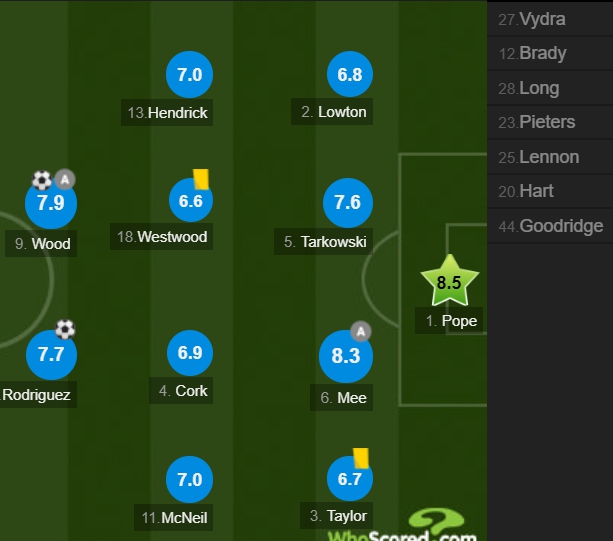The width and height of the screenshot is (613, 541).
Task: Click Wood's goal ball icon
Action: (x=42, y=180)
